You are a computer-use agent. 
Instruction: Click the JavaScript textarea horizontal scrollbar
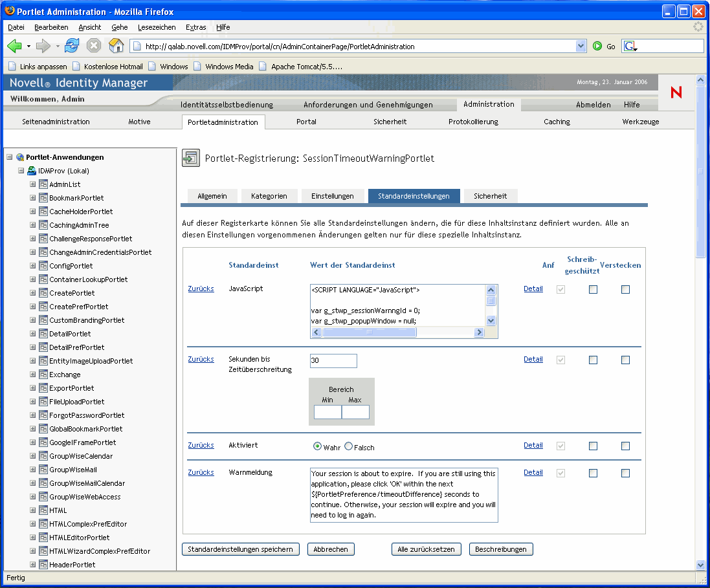point(397,332)
